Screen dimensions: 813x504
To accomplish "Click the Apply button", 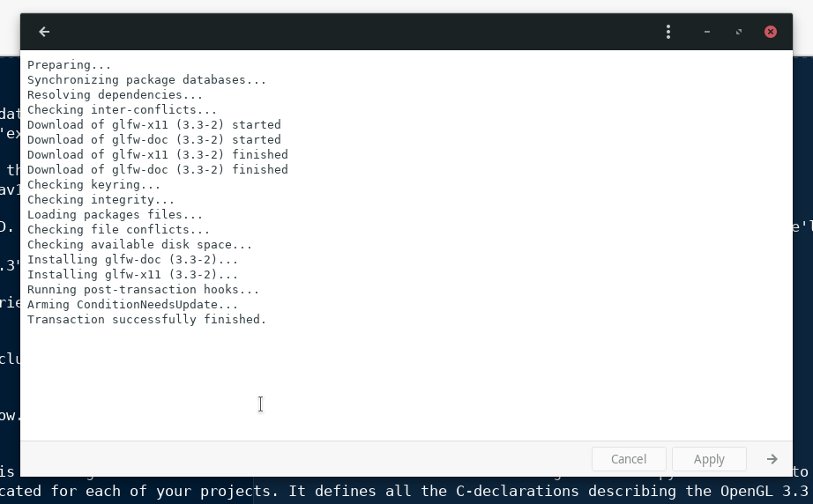I will [x=709, y=459].
